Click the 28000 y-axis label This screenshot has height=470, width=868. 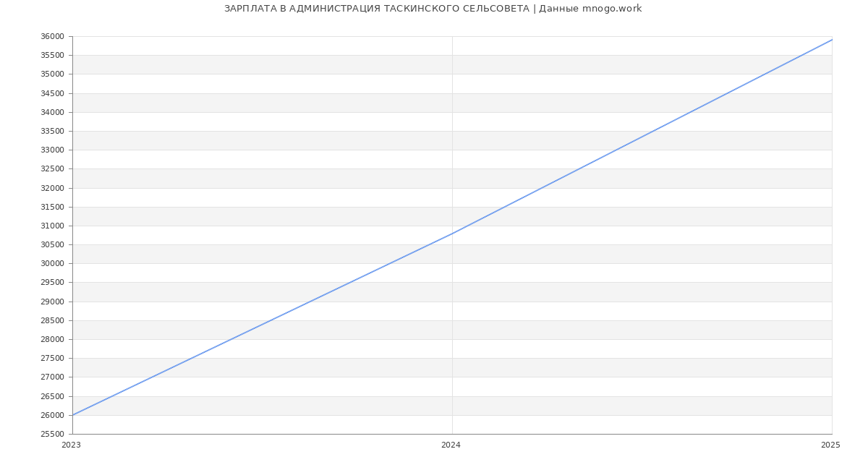(51, 339)
